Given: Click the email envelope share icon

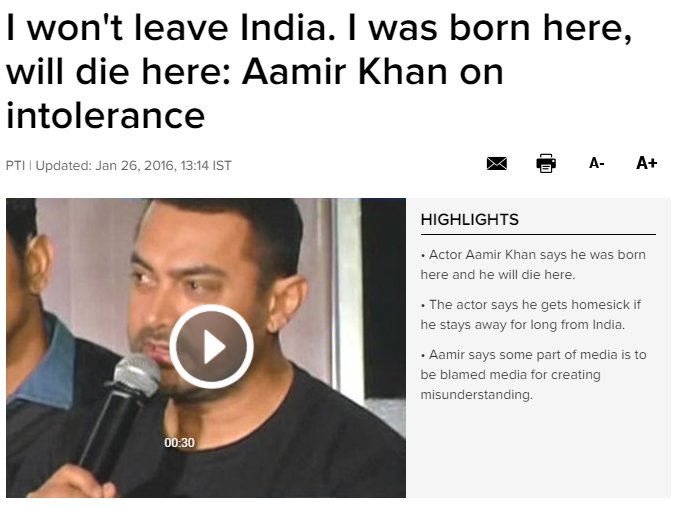Looking at the screenshot, I should (x=496, y=163).
